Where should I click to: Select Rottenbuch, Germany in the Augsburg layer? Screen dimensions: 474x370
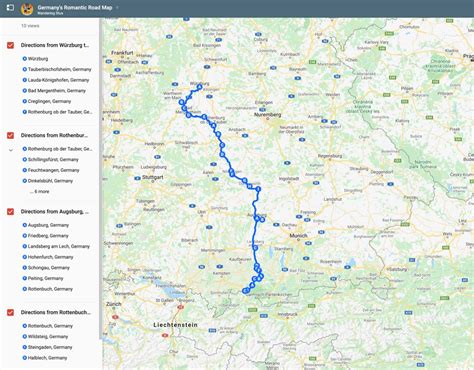pyautogui.click(x=50, y=289)
